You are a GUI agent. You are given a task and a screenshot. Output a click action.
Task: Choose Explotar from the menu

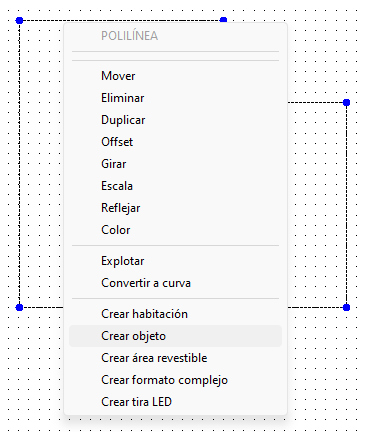[x=175, y=261]
